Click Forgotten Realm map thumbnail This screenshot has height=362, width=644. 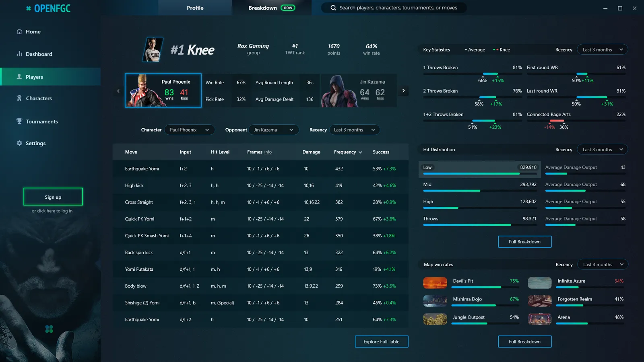tap(540, 301)
